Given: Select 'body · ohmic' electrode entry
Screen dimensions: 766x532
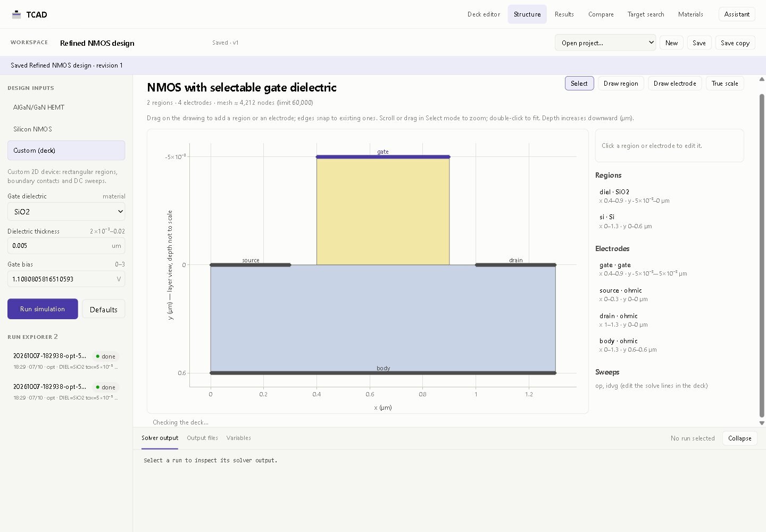Looking at the screenshot, I should pos(669,345).
